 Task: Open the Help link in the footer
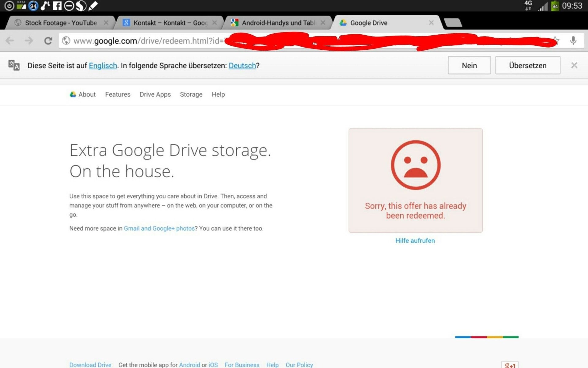(x=272, y=365)
